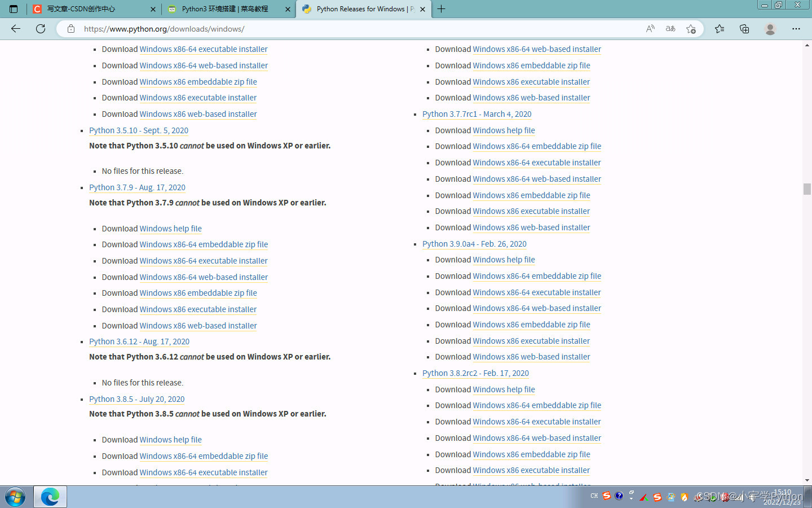Click the red-green triangle tray icon

[x=644, y=497]
